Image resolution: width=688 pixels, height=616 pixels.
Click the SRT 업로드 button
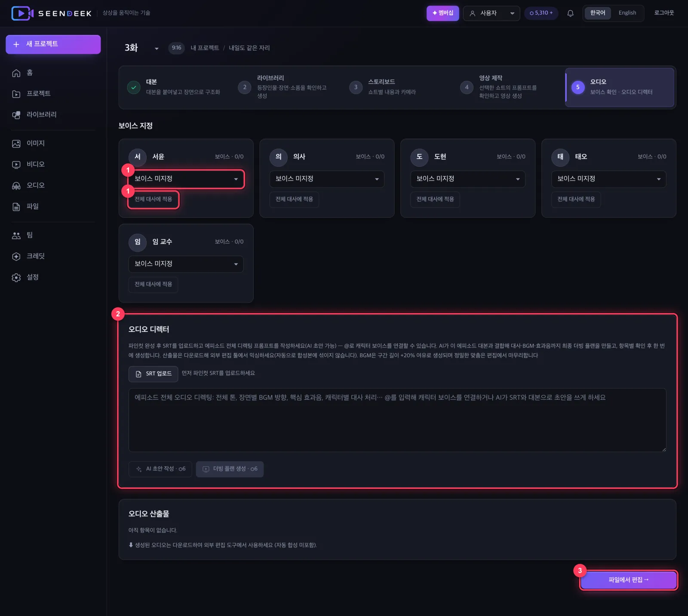154,374
